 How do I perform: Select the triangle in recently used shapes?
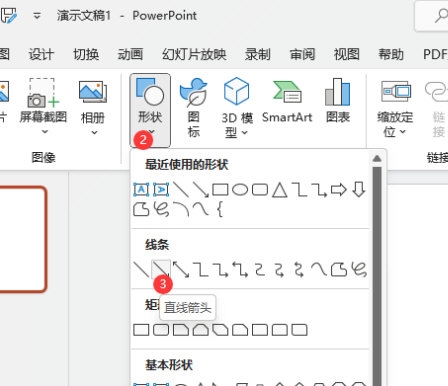280,190
